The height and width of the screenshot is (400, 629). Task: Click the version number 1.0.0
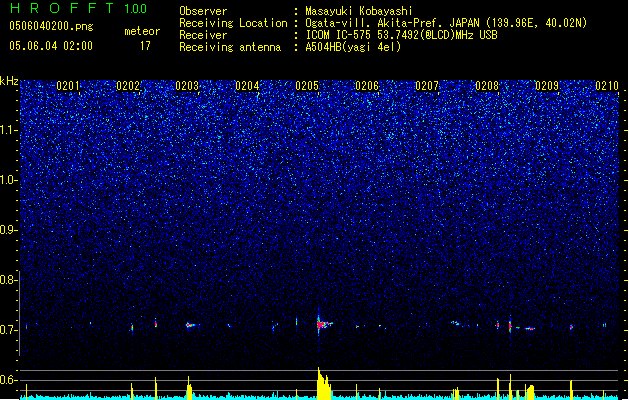click(x=135, y=8)
